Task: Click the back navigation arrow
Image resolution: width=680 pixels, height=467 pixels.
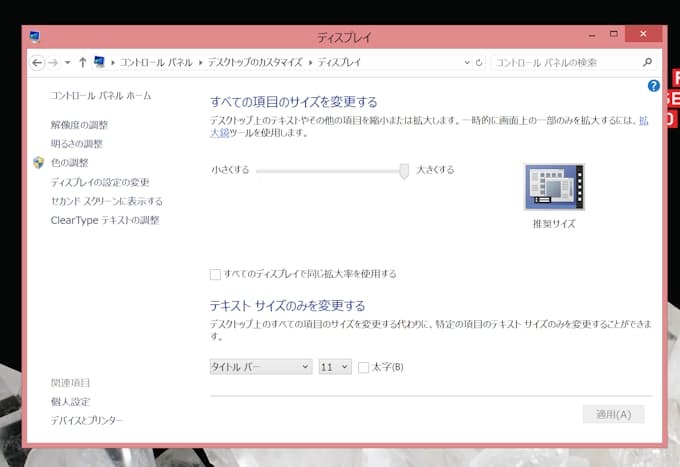Action: coord(38,62)
